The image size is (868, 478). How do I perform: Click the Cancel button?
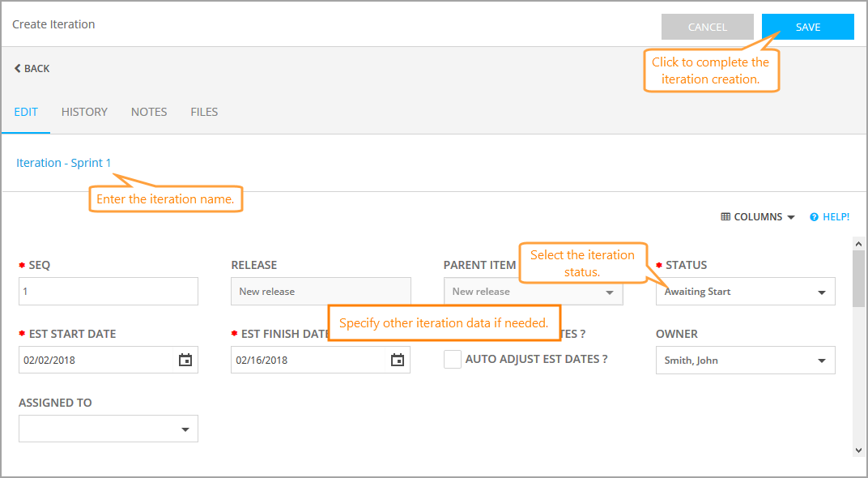tap(707, 27)
